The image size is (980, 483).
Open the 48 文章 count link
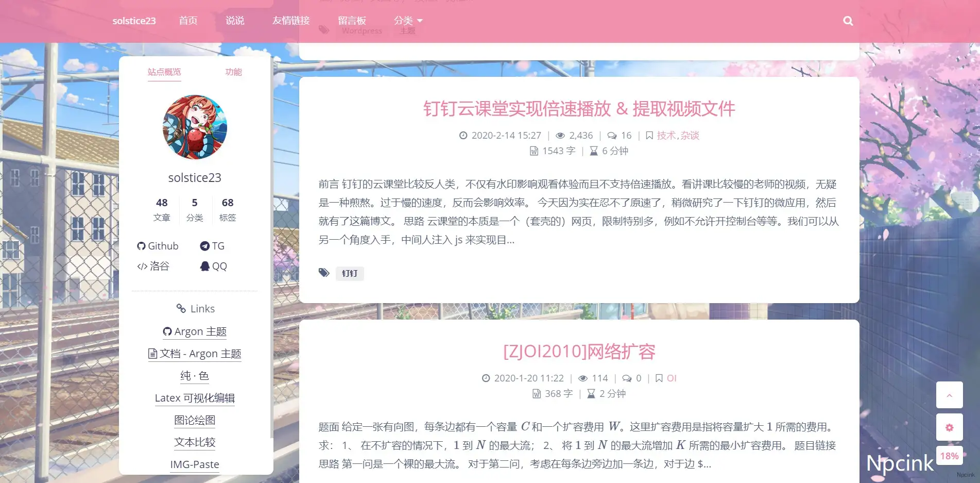coord(162,209)
